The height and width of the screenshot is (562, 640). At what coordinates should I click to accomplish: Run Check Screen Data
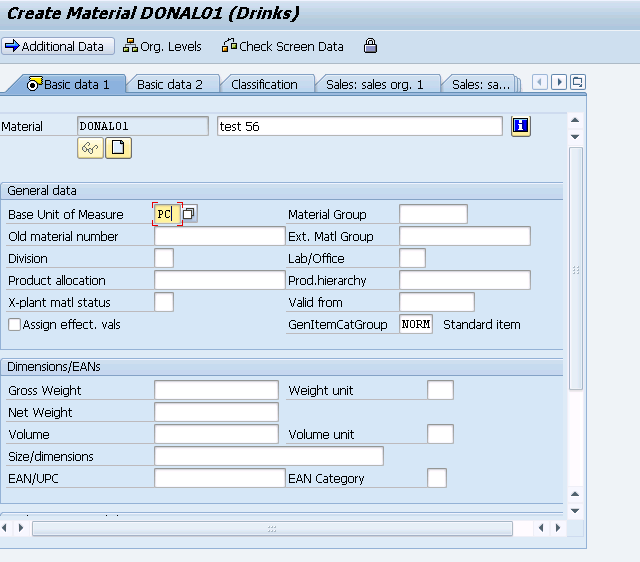point(282,46)
